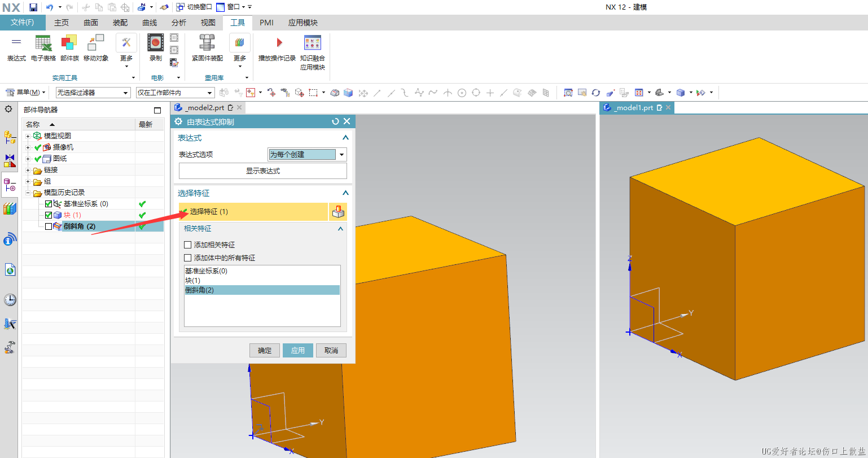The width and height of the screenshot is (868, 458).
Task: Switch to the PMI ribbon tab
Action: click(267, 23)
